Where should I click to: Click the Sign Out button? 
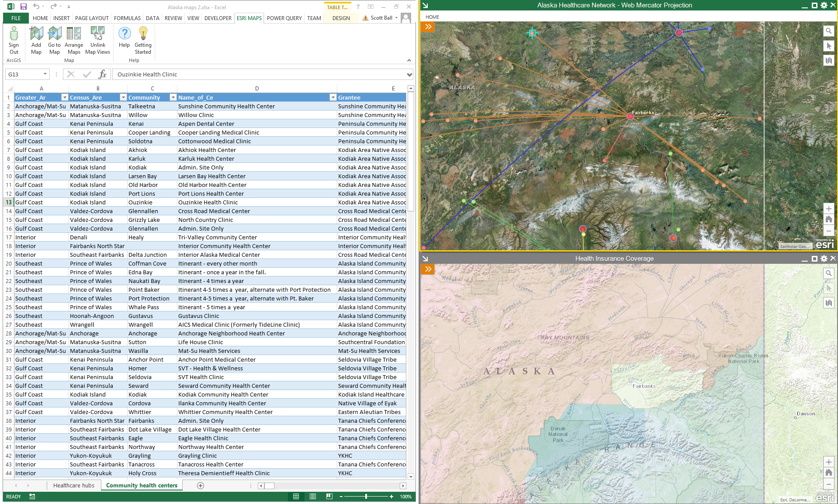tap(14, 40)
